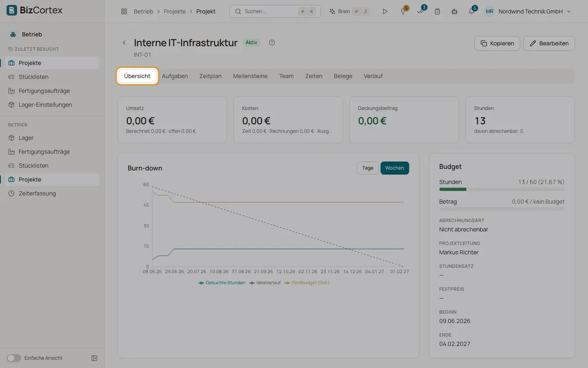Open the notifications bell
This screenshot has width=588, height=368.
click(472, 11)
